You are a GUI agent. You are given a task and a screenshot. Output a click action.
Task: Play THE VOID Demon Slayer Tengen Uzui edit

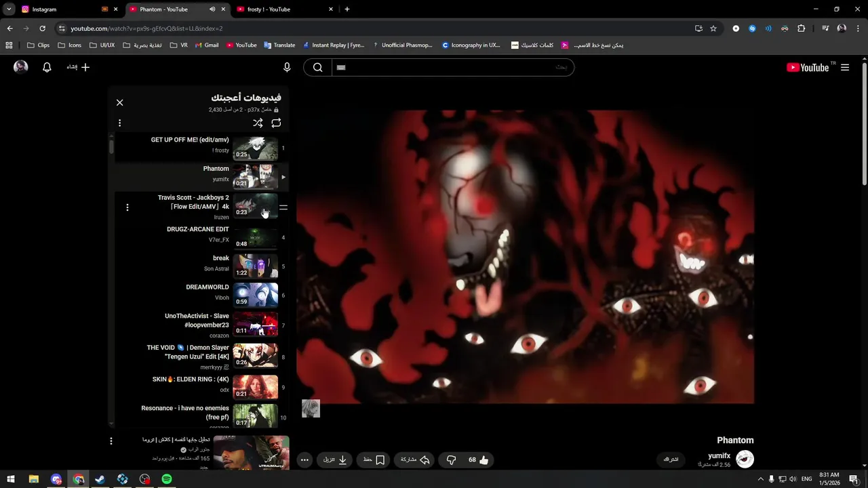point(201,355)
